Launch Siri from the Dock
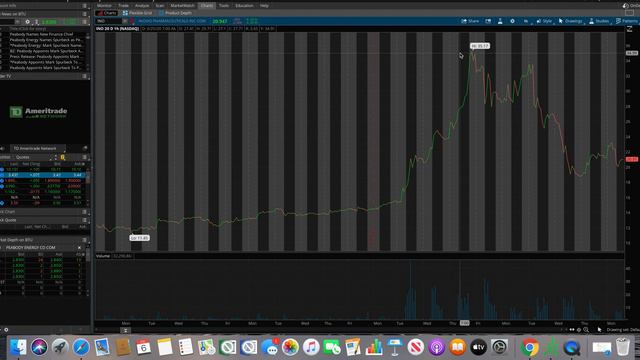 coord(39,347)
